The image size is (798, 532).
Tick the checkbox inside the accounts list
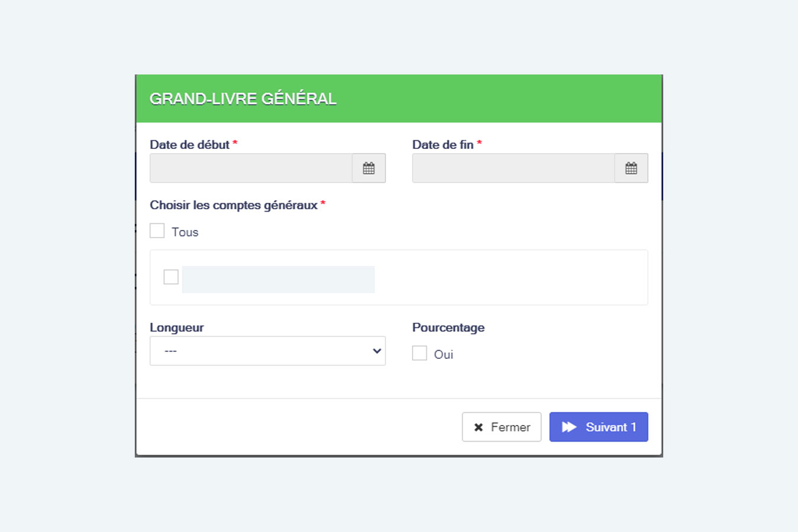pos(171,277)
